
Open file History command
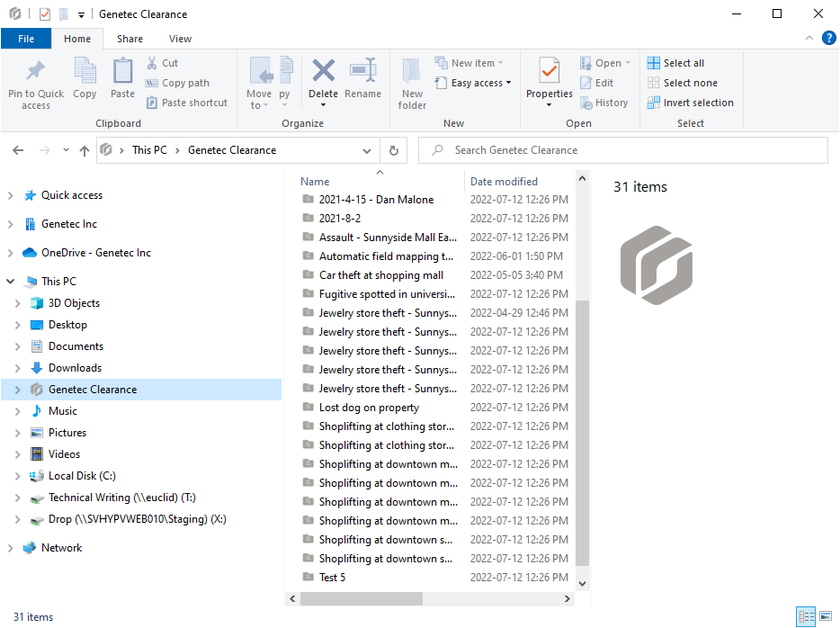[604, 103]
